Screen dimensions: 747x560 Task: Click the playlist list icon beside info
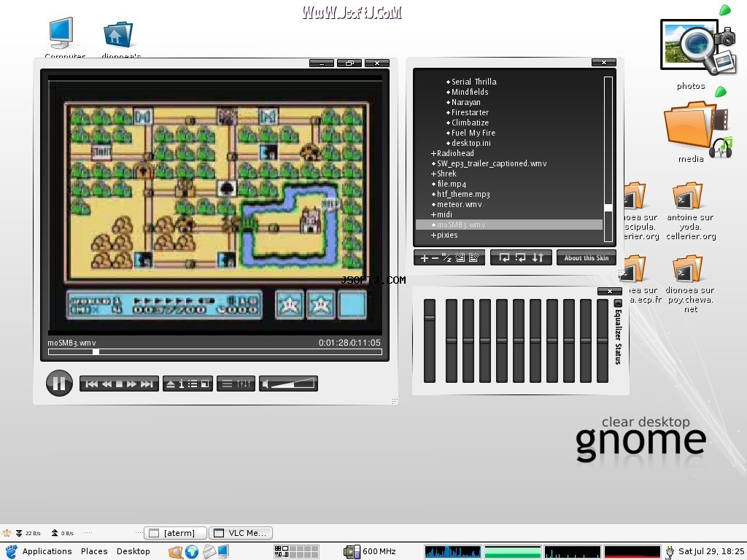pyautogui.click(x=193, y=384)
